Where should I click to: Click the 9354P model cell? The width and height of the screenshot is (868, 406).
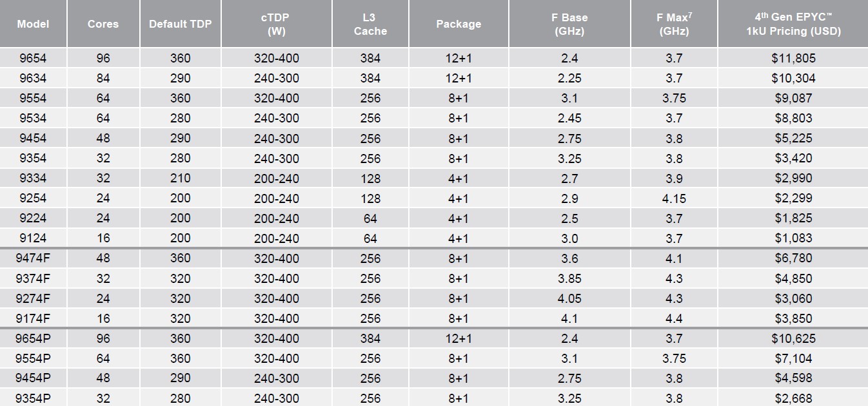(33, 398)
